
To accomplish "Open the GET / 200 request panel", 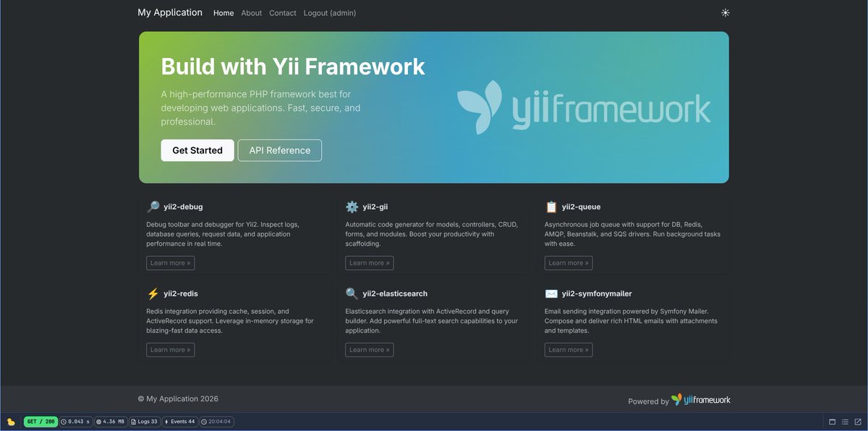I will click(40, 422).
